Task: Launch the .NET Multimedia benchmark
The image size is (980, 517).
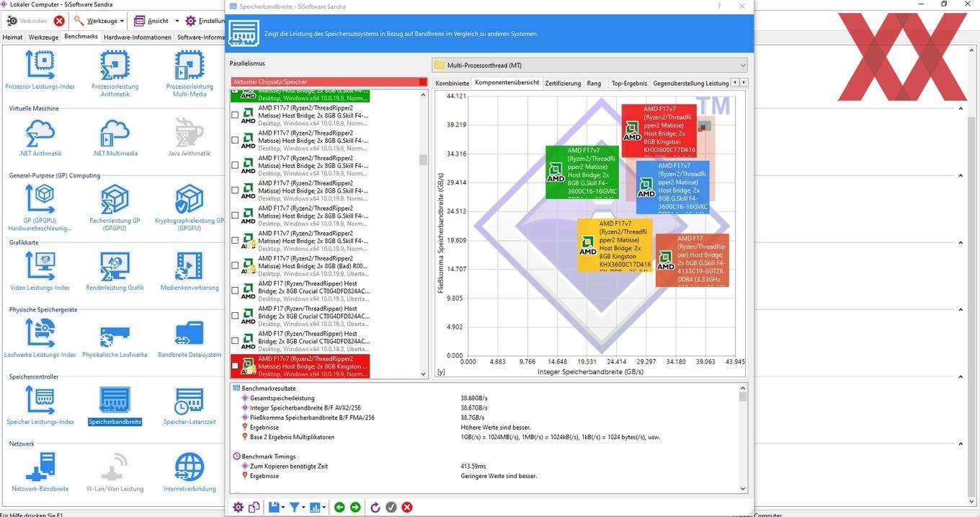Action: pyautogui.click(x=115, y=137)
